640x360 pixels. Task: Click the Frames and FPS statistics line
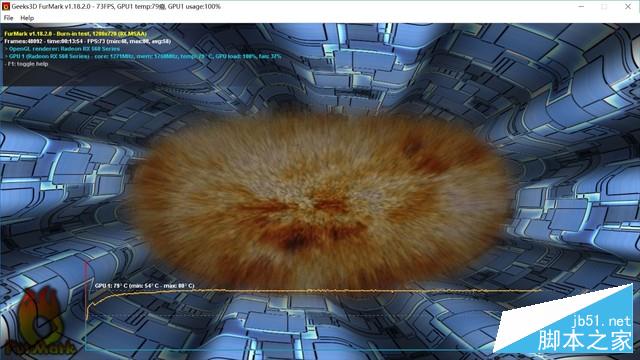tap(87, 41)
